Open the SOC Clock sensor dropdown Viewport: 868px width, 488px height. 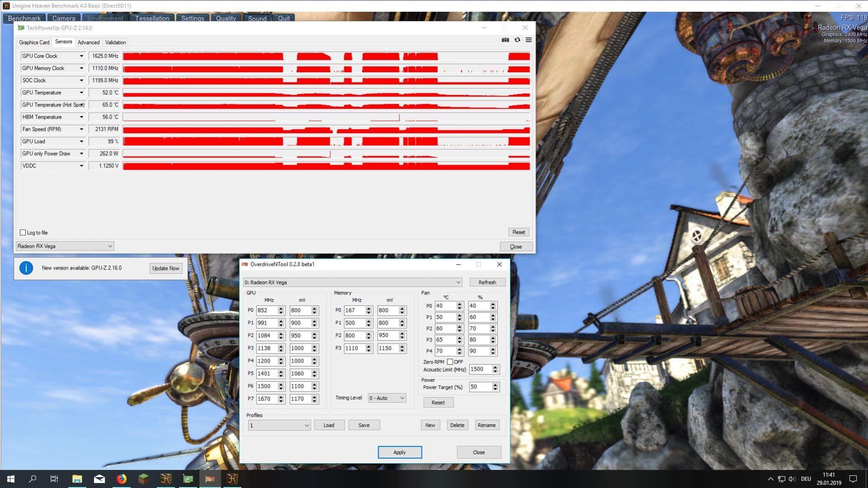click(x=81, y=81)
